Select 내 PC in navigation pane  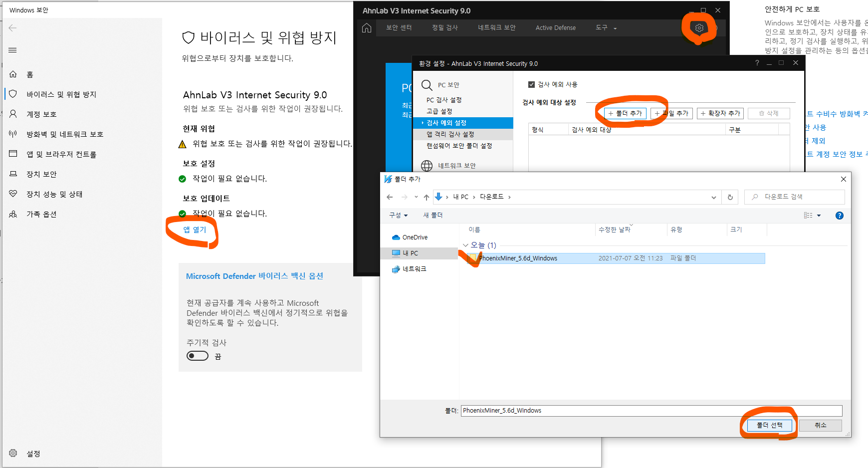pos(410,253)
